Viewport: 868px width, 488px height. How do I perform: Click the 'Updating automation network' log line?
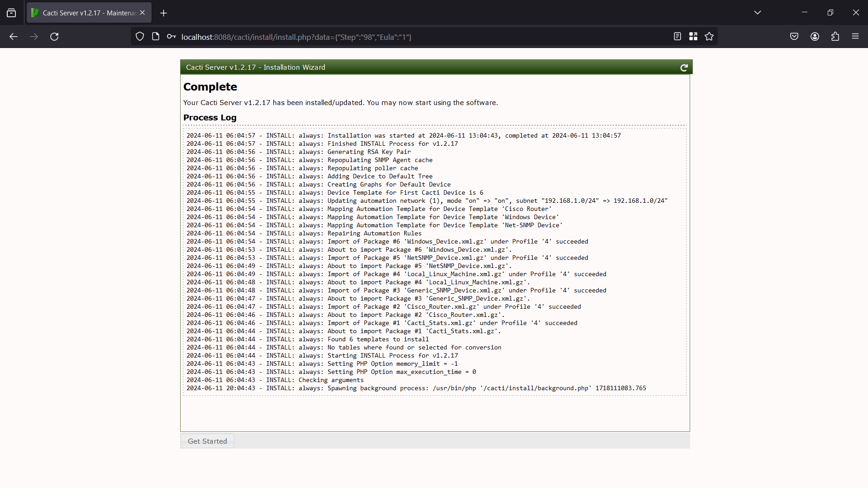[x=427, y=201]
